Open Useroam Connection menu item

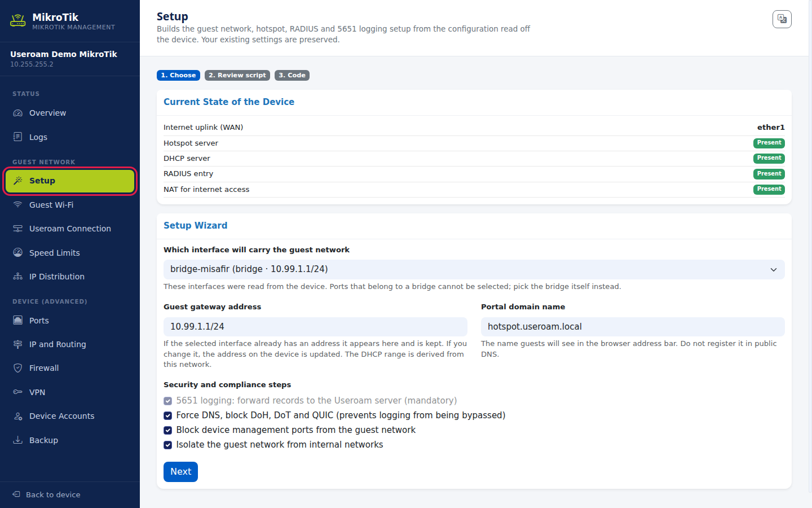(70, 229)
